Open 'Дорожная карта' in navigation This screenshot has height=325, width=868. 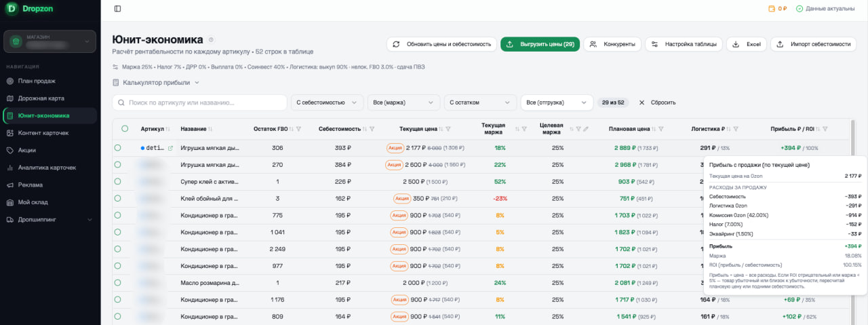coord(49,98)
